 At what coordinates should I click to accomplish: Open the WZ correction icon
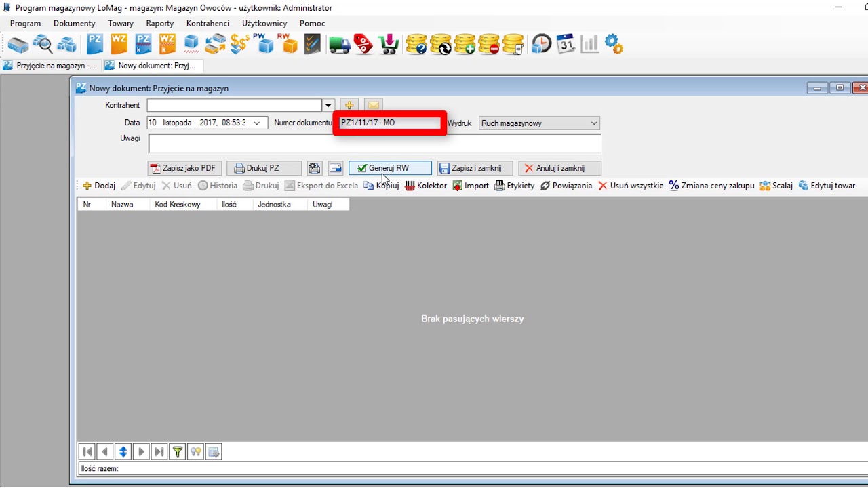(167, 45)
